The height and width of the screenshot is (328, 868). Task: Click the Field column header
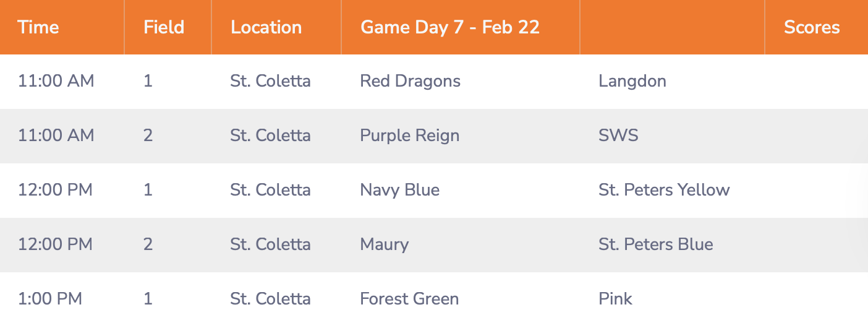(164, 27)
